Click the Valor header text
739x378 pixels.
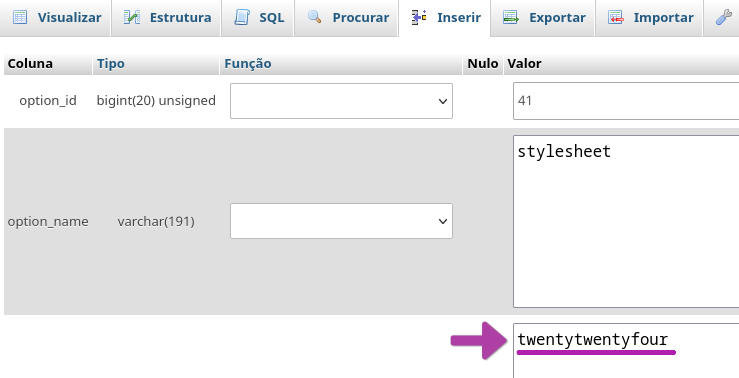tap(524, 64)
